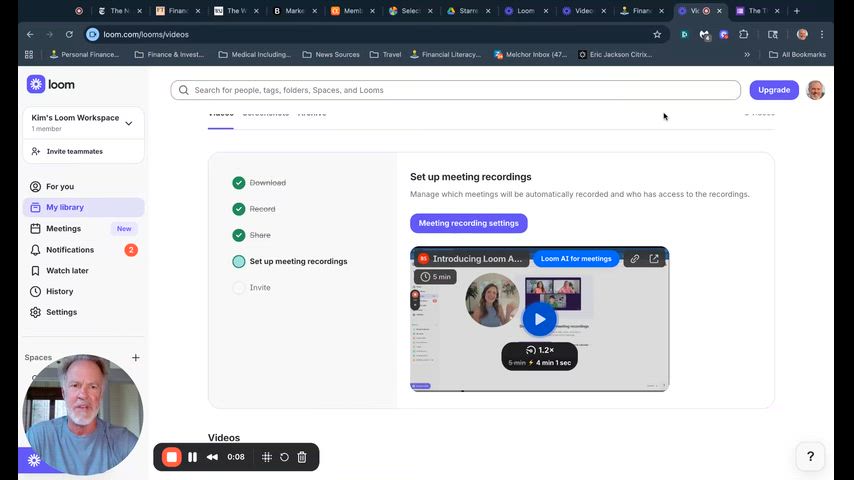Open the News Sources bookmark folder
854x480 pixels.
(x=331, y=54)
